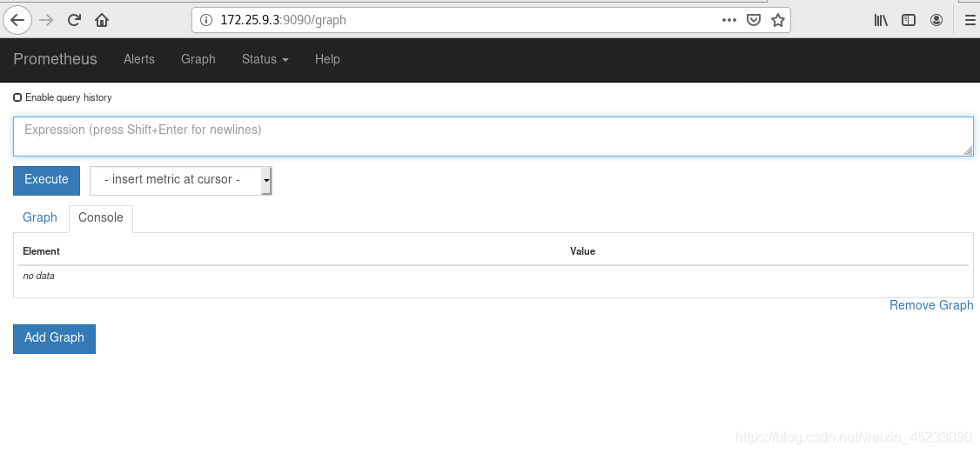
Task: Open Help in the navigation bar
Action: point(327,59)
